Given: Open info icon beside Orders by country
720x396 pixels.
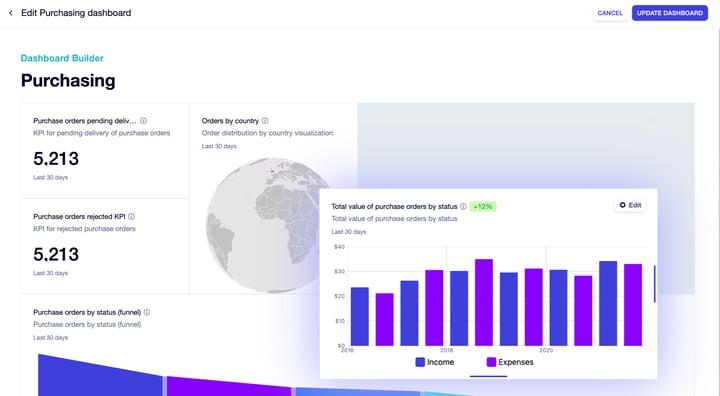Looking at the screenshot, I should (265, 121).
